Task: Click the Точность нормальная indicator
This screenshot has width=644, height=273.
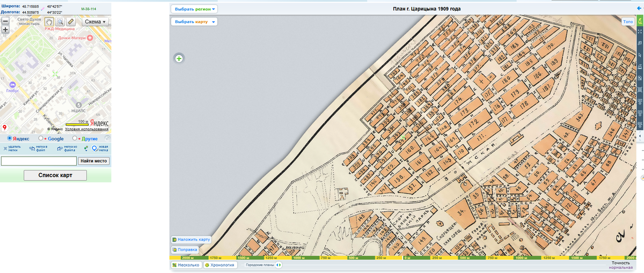Action: pos(620,265)
